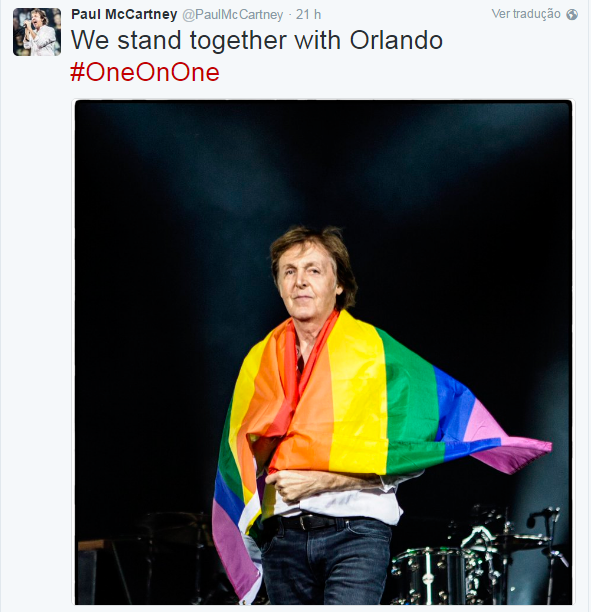This screenshot has width=591, height=612.
Task: Click the drum kit in the photo
Action: [468, 562]
